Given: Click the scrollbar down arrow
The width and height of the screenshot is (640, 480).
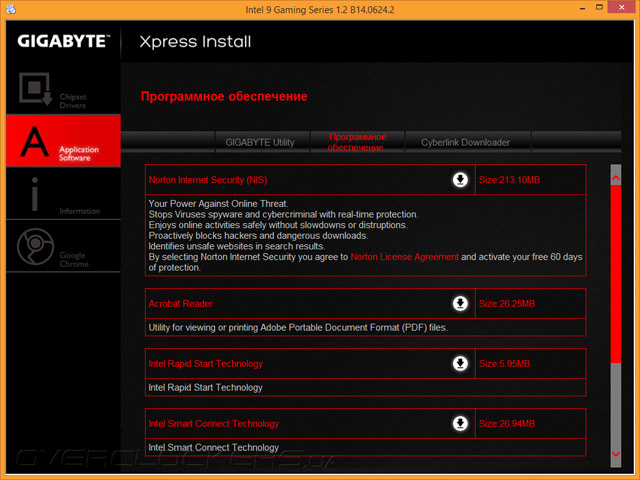Looking at the screenshot, I should (x=616, y=454).
